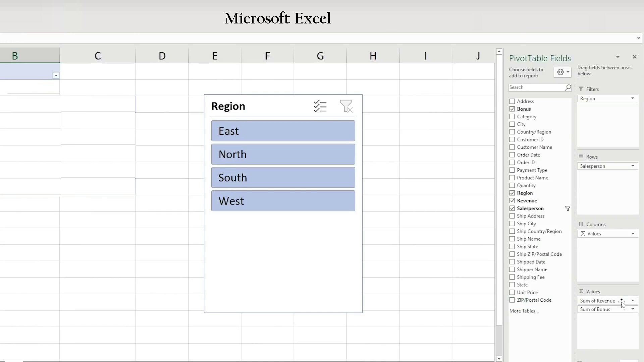Viewport: 644px width, 362px height.
Task: Check the Customer Name field
Action: point(512,147)
